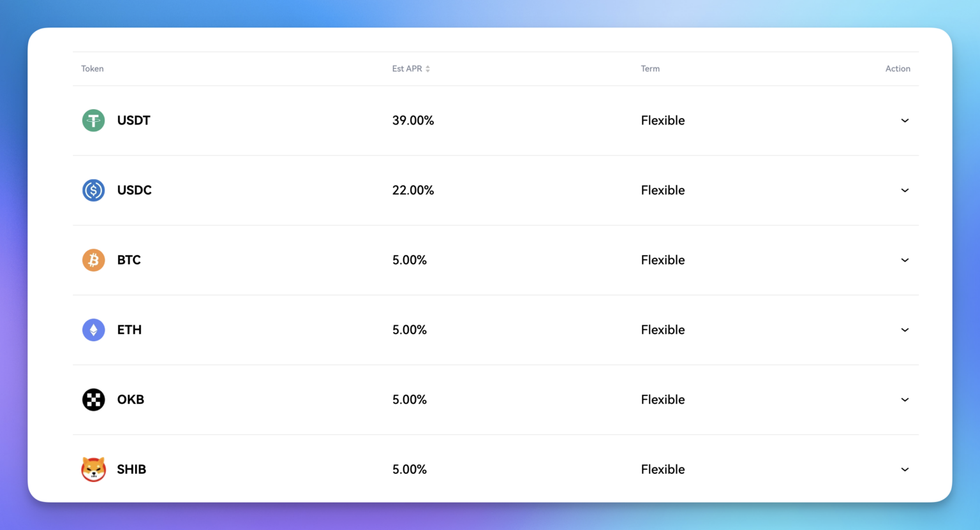Click the Ethereum ETH token icon
The image size is (980, 530).
[93, 330]
